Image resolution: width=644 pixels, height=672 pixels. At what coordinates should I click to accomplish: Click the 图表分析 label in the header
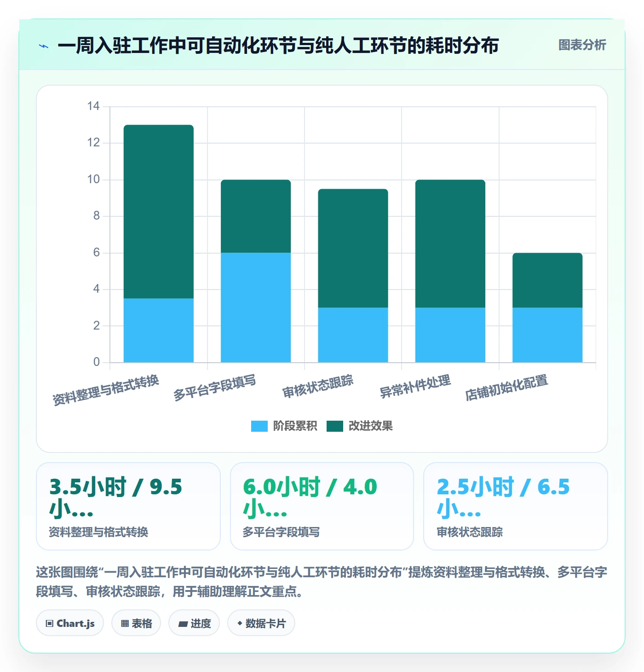click(x=582, y=45)
